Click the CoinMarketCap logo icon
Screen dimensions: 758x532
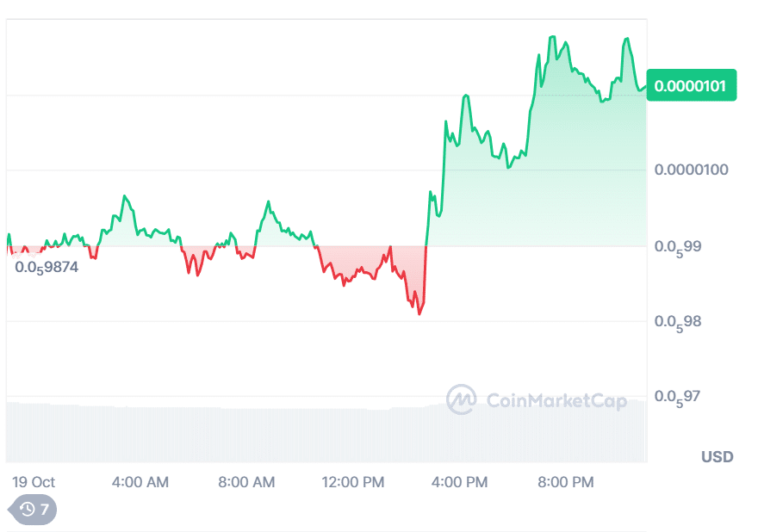pos(462,399)
